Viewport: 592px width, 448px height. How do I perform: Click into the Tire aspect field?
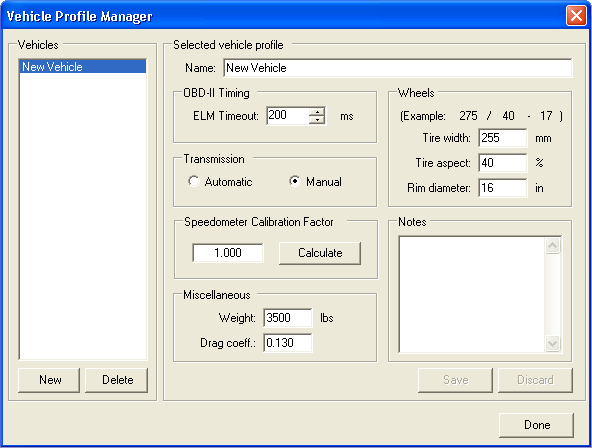pyautogui.click(x=503, y=163)
